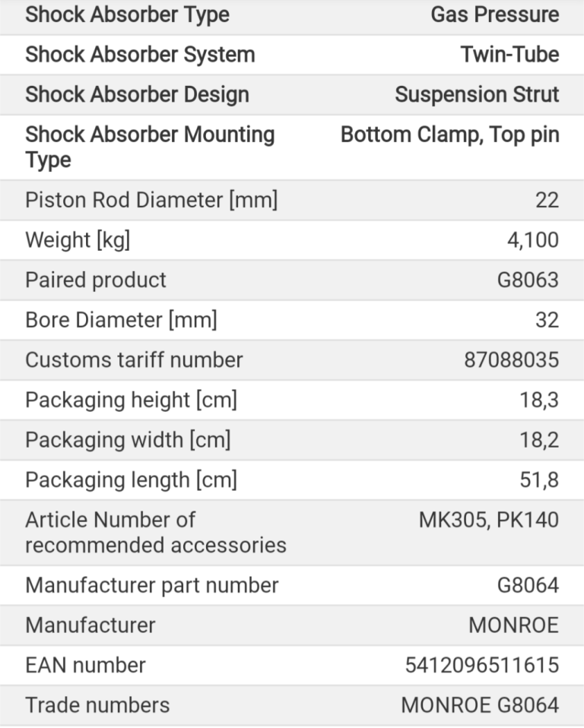Select packaging length value 51,8
Screen dimensions: 584x728
539,480
